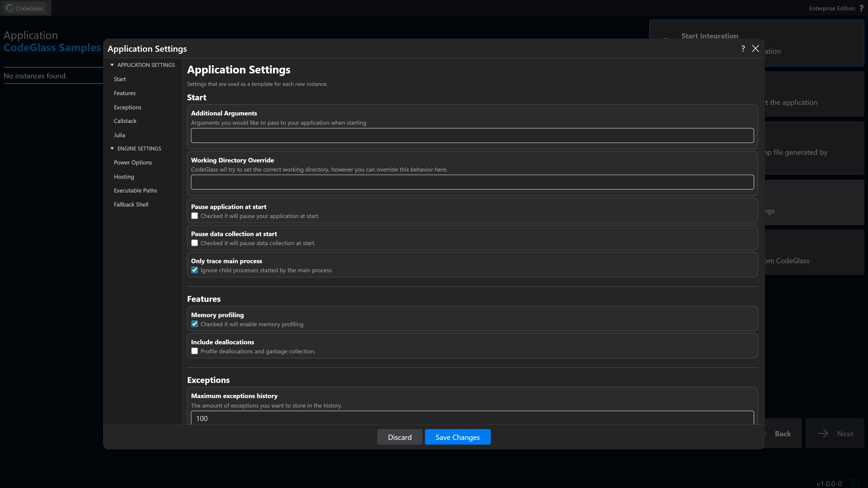Click the version label v1.0.0-0
The width and height of the screenshot is (868, 488).
click(x=829, y=484)
